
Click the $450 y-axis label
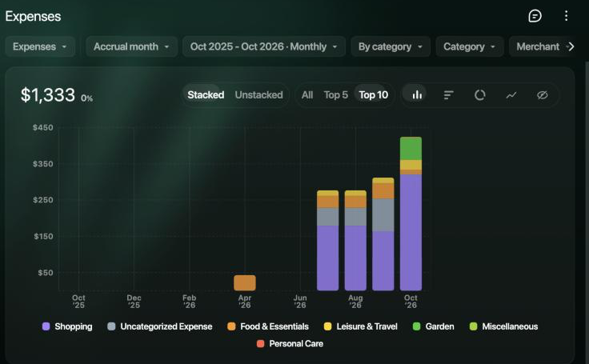(x=43, y=127)
